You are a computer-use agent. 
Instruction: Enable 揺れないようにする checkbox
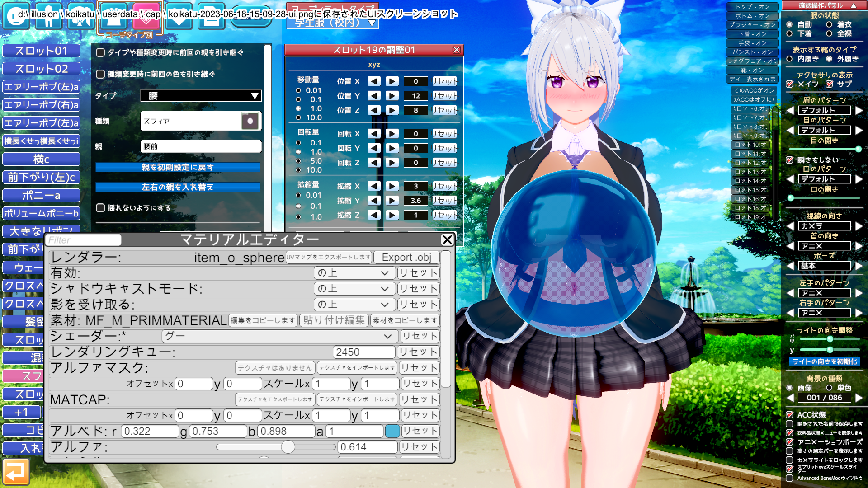[x=100, y=208]
